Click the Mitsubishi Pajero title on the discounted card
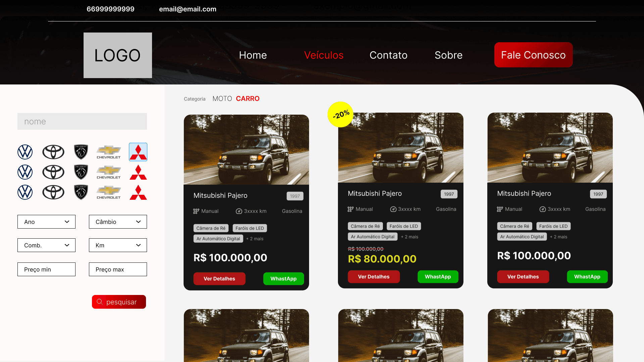This screenshot has width=644, height=362. (375, 193)
